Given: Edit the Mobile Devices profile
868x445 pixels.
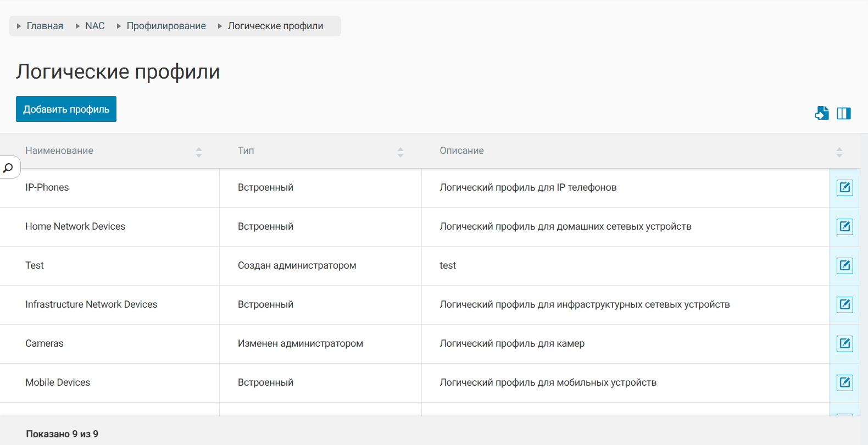Looking at the screenshot, I should 844,383.
